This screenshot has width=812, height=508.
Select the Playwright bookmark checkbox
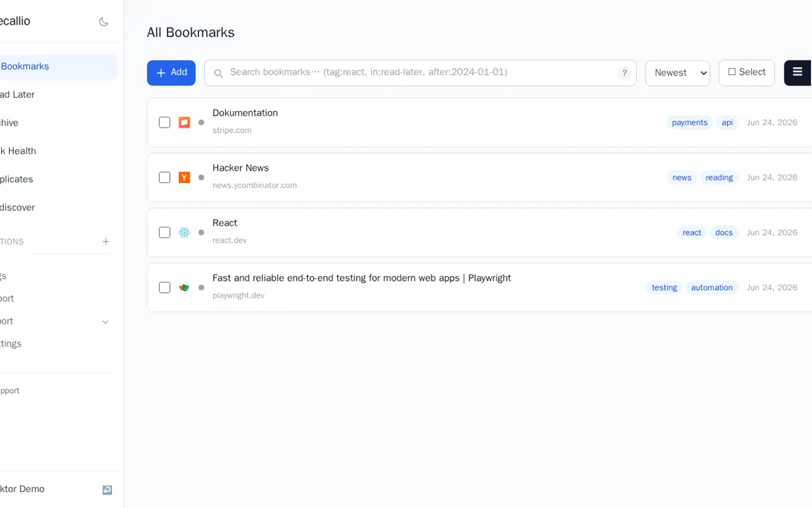[164, 288]
